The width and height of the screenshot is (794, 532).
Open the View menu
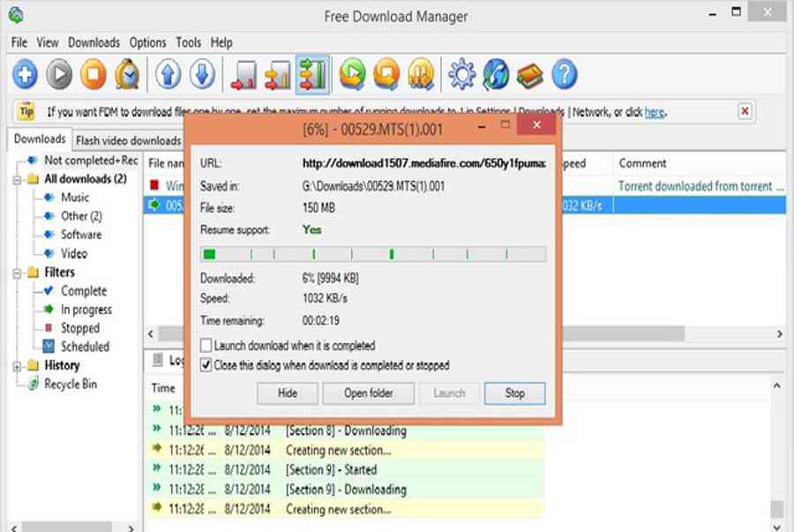[47, 42]
